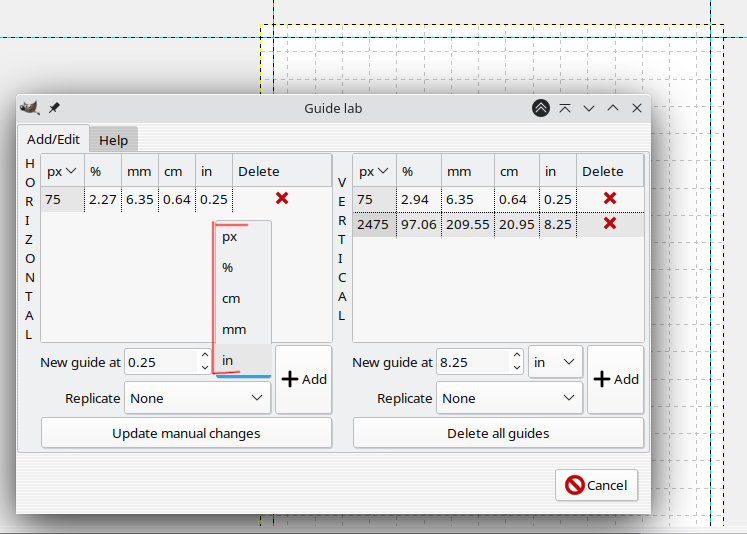Screen dimensions: 747x534
Task: Click the GIMP Wilber icon in title bar
Action: (x=29, y=108)
